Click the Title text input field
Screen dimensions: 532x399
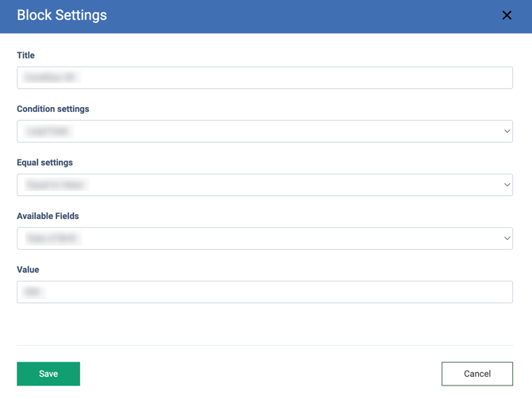pyautogui.click(x=264, y=78)
